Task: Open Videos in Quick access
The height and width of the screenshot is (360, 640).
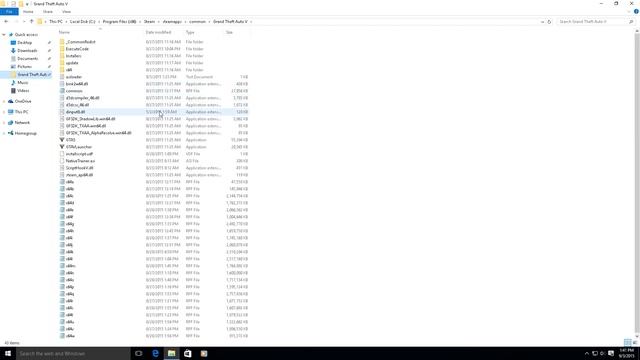Action: [23, 91]
